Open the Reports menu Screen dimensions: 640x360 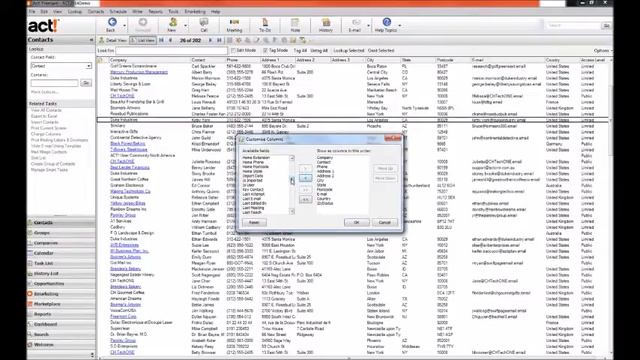click(x=156, y=12)
